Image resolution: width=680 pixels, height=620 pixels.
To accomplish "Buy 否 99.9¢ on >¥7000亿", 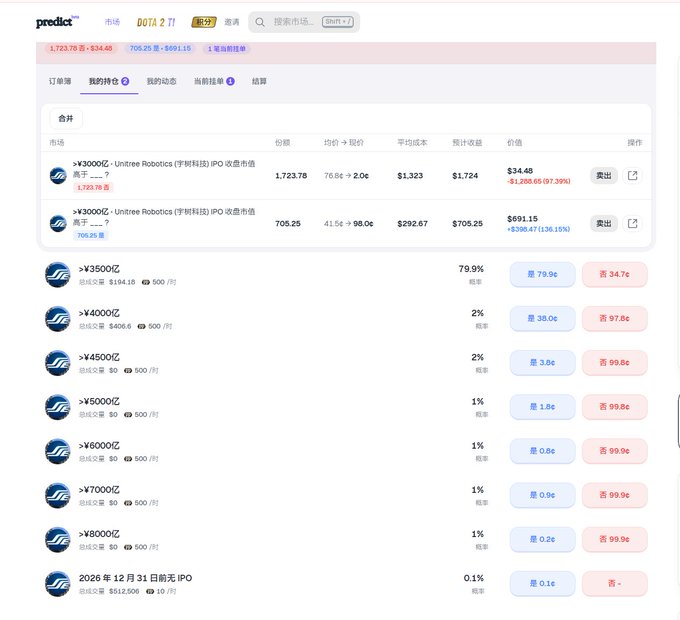I will (615, 496).
